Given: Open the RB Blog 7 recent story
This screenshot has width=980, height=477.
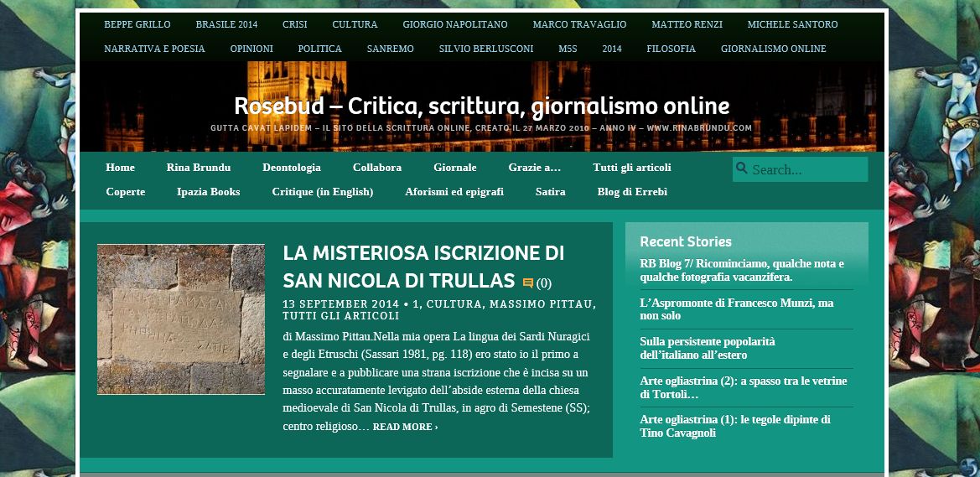Looking at the screenshot, I should (x=741, y=270).
